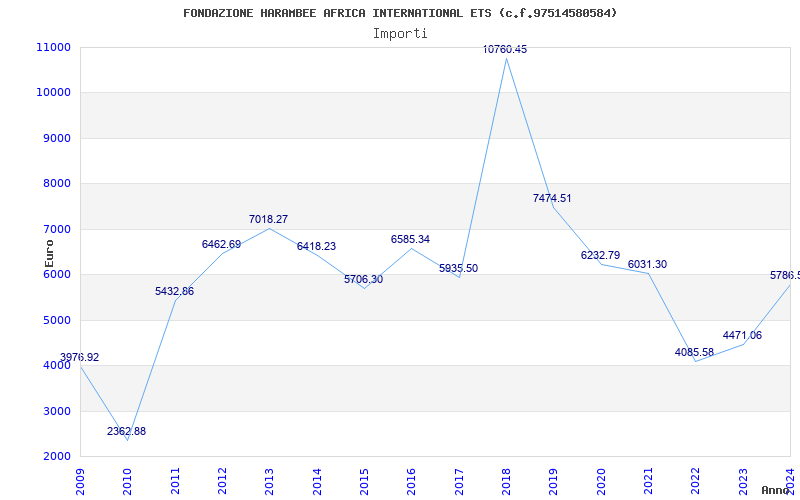Screen dimensions: 800x500
Task: Select the 7474.51 data label
Action: (553, 198)
